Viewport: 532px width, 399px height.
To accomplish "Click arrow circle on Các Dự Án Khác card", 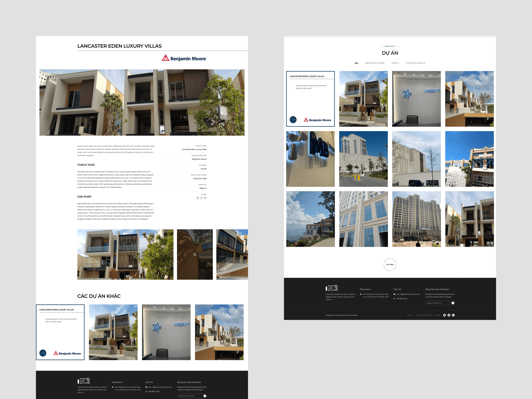I will (x=43, y=353).
